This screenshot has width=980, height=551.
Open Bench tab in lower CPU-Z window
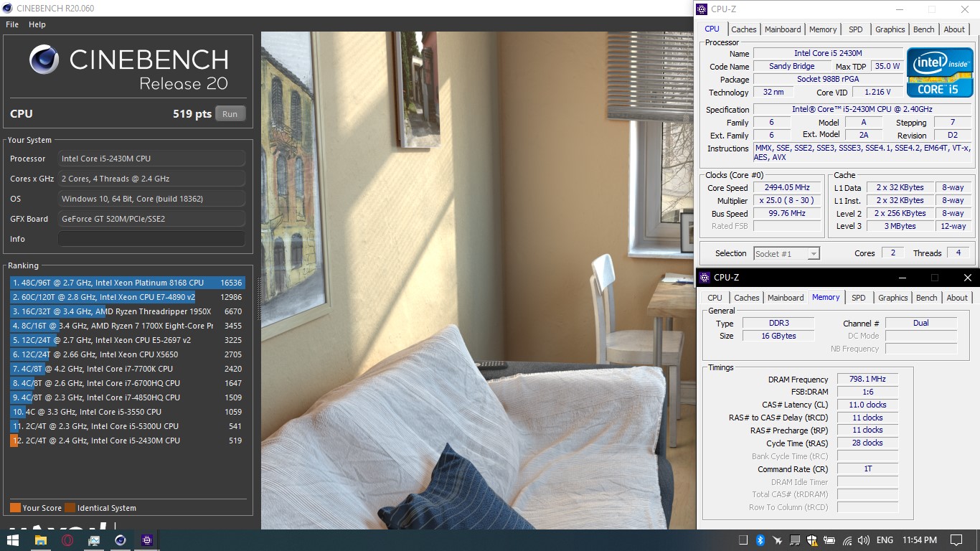coord(927,298)
